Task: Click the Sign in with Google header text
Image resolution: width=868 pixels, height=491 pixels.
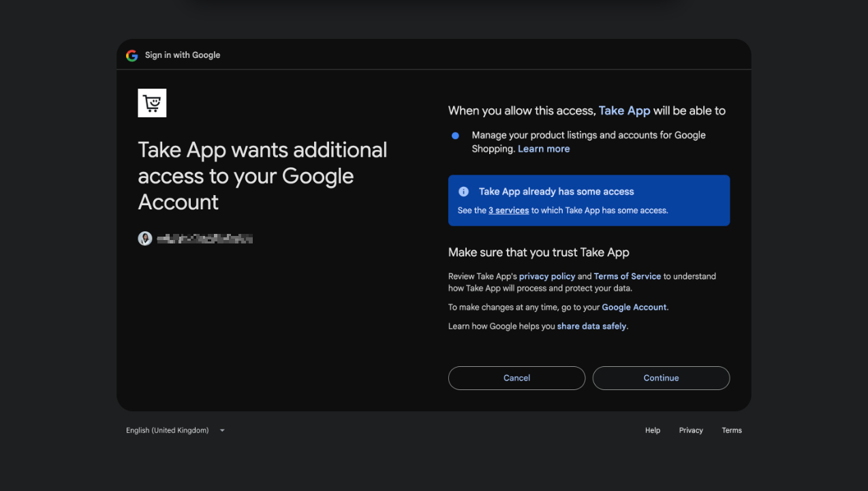Action: (183, 55)
